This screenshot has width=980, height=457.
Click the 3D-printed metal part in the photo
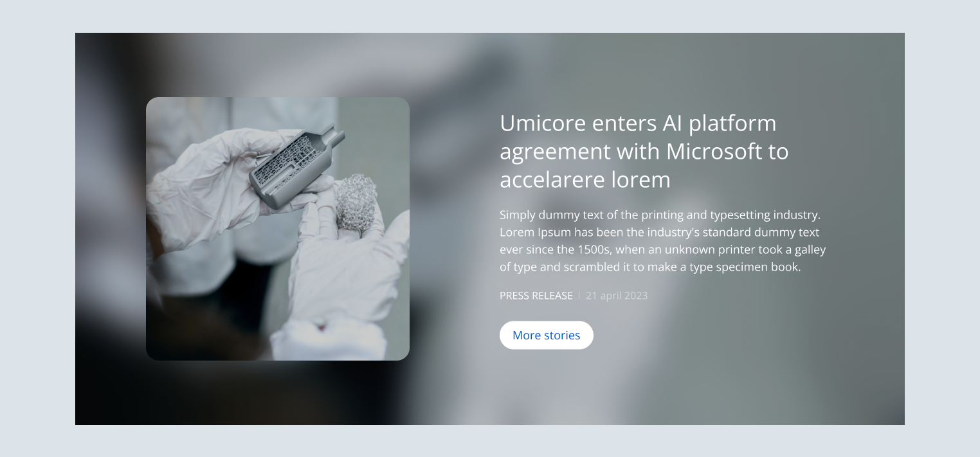point(296,166)
